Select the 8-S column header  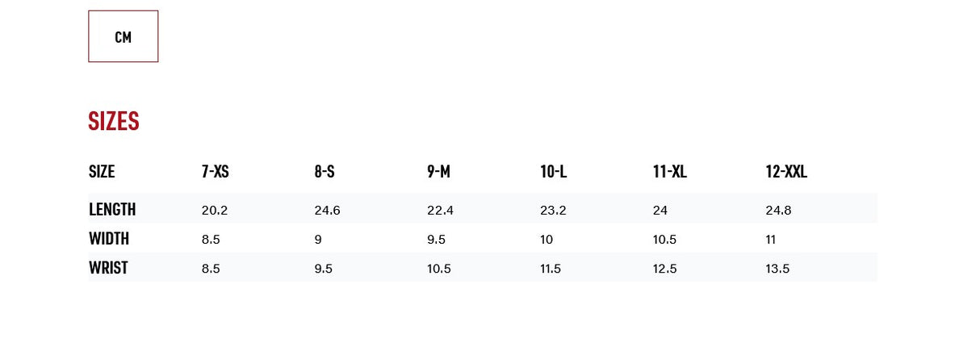[325, 171]
